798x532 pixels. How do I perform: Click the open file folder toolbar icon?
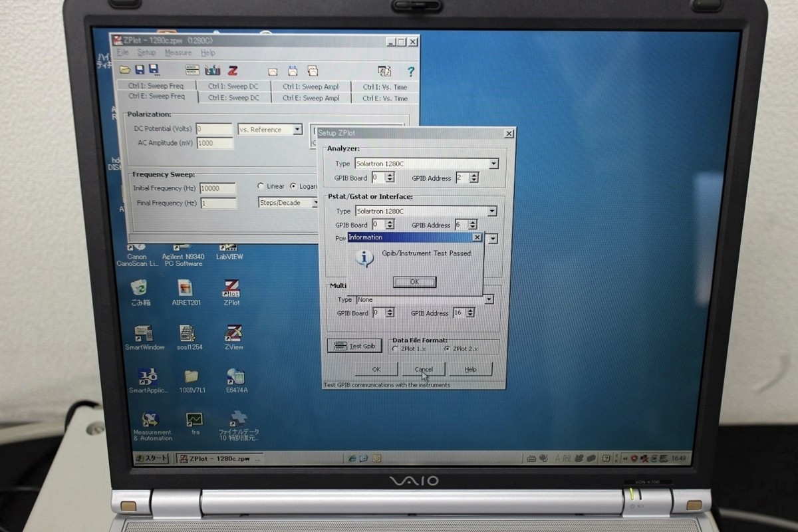coord(124,70)
